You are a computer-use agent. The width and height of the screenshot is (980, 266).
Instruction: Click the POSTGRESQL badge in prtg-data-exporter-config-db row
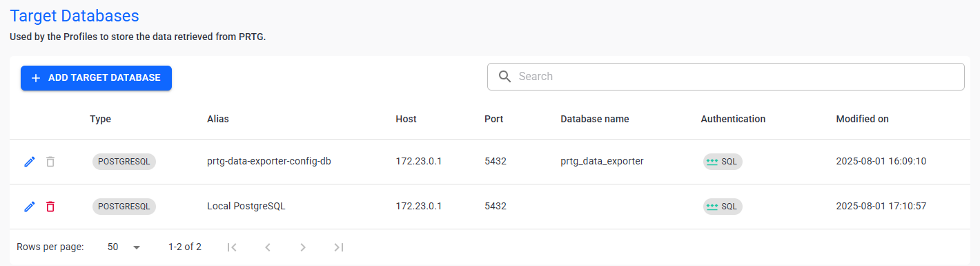point(124,162)
